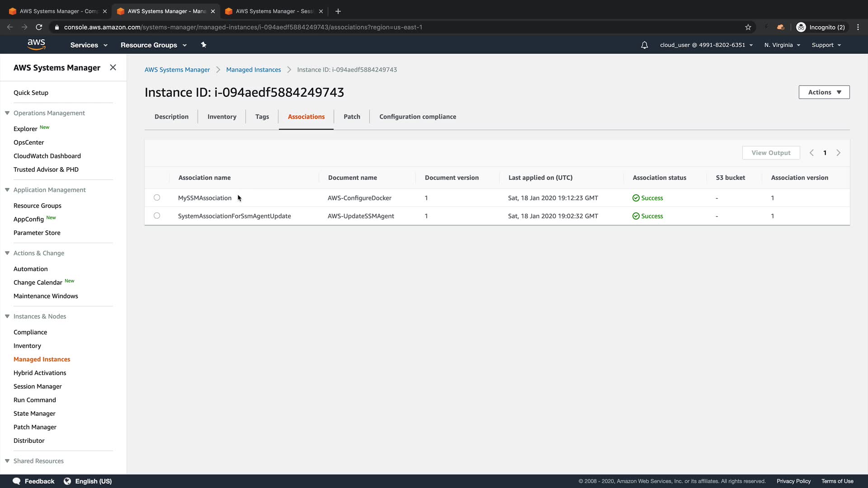The image size is (868, 488).
Task: Open Run Command in sidebar
Action: click(35, 400)
